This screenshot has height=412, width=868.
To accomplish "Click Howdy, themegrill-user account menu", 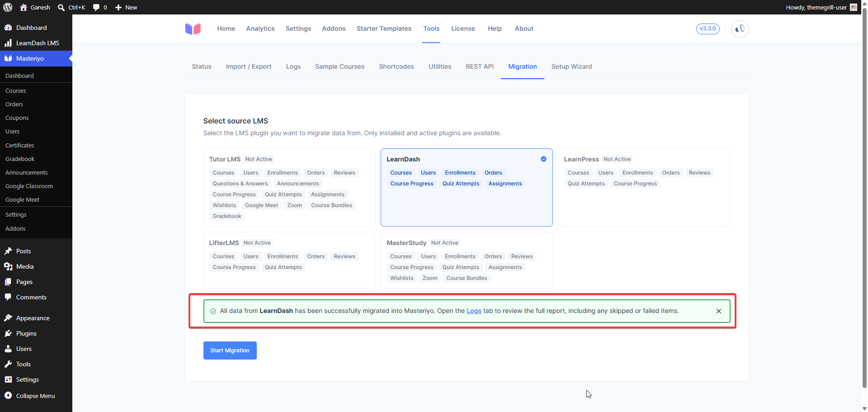I will [821, 7].
